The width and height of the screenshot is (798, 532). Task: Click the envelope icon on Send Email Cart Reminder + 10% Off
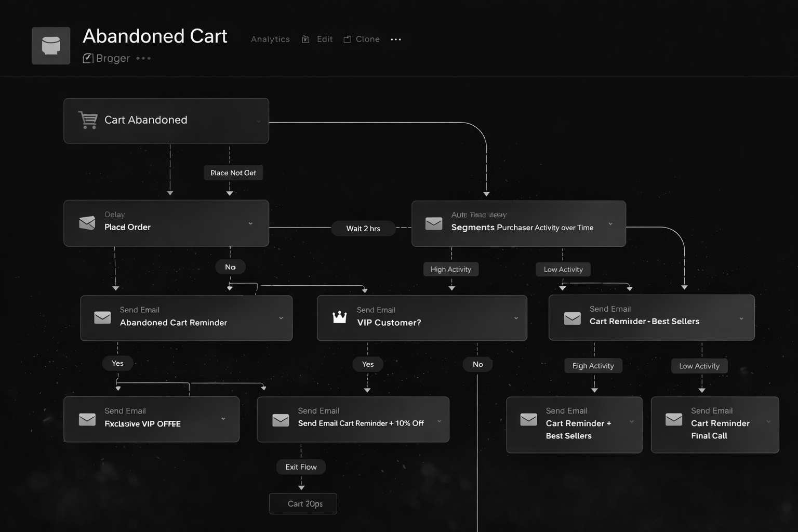pyautogui.click(x=281, y=419)
